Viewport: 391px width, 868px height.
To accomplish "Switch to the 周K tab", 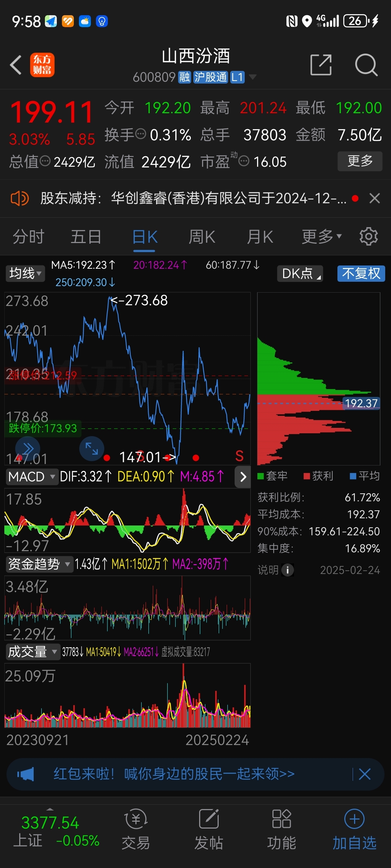I will (x=202, y=237).
